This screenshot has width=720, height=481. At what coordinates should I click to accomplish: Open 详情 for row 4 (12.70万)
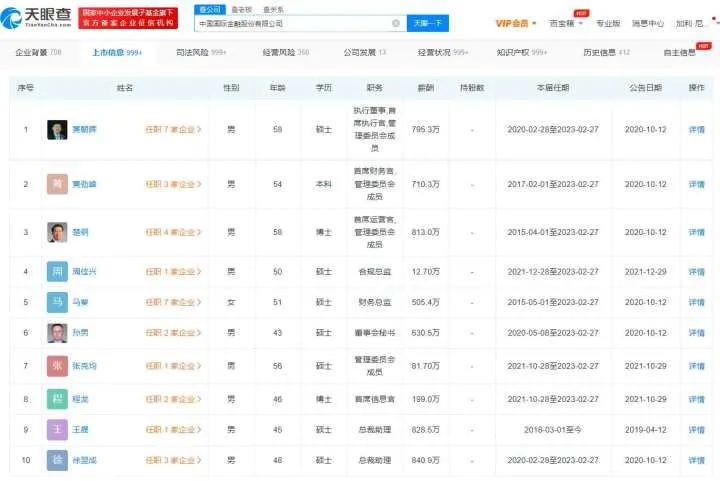pos(697,272)
